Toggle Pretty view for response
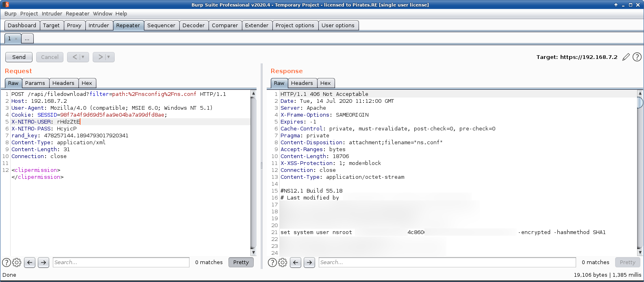This screenshot has height=282, width=644. [628, 262]
